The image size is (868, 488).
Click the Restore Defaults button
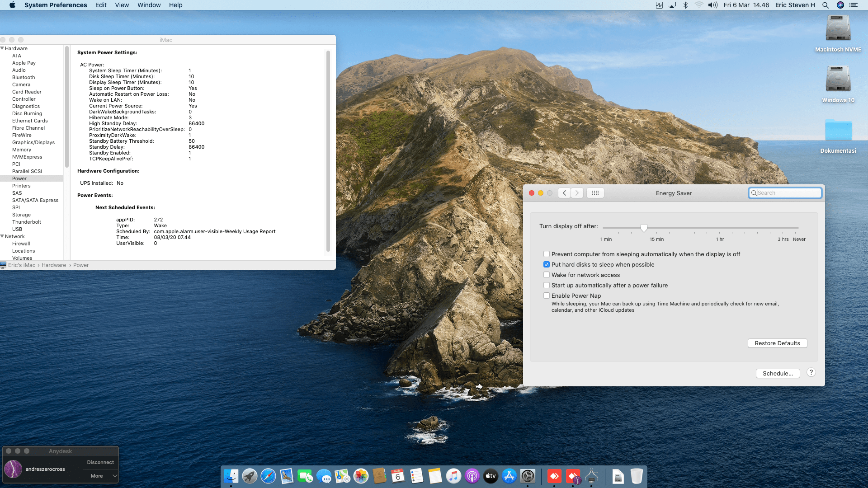point(777,343)
